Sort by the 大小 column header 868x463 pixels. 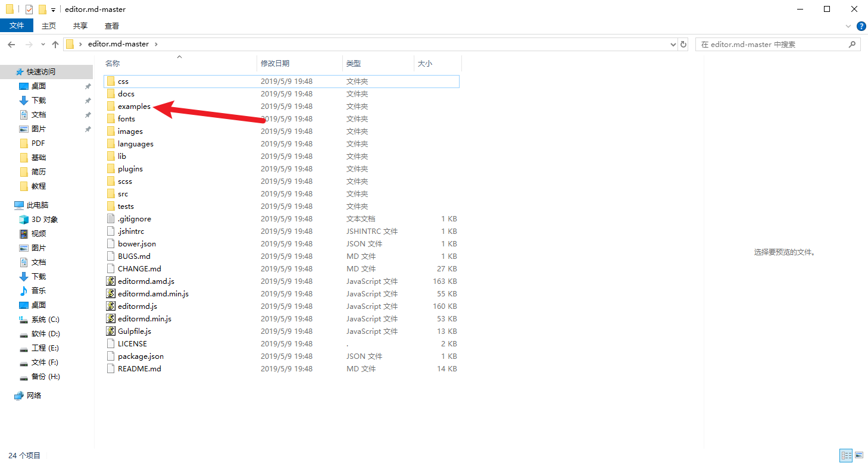(438, 63)
